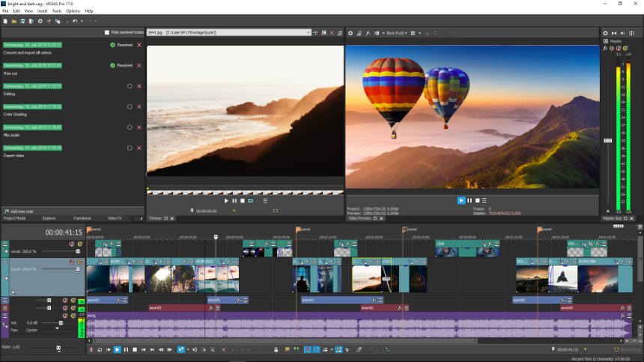Click the New project icon in toolbar
This screenshot has width=644, height=362.
(4, 21)
